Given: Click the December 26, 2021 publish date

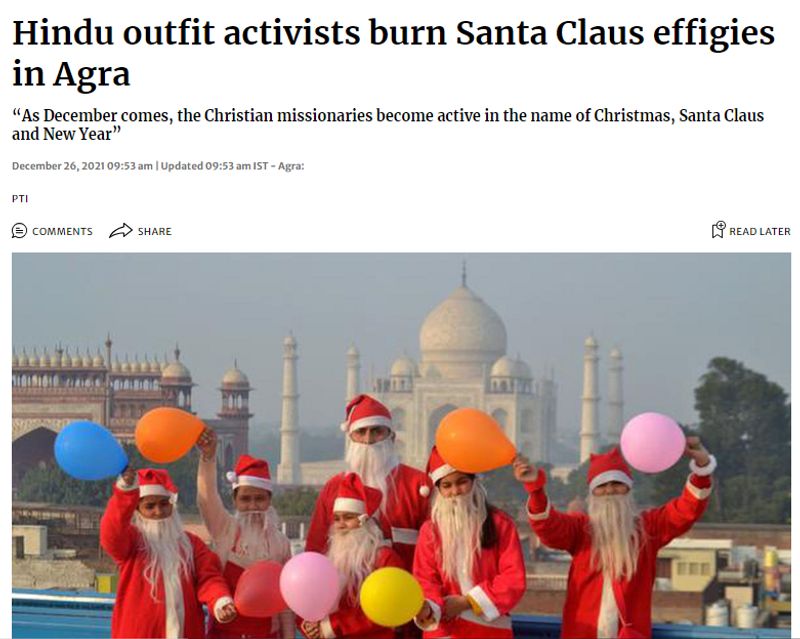Looking at the screenshot, I should tap(82, 166).
